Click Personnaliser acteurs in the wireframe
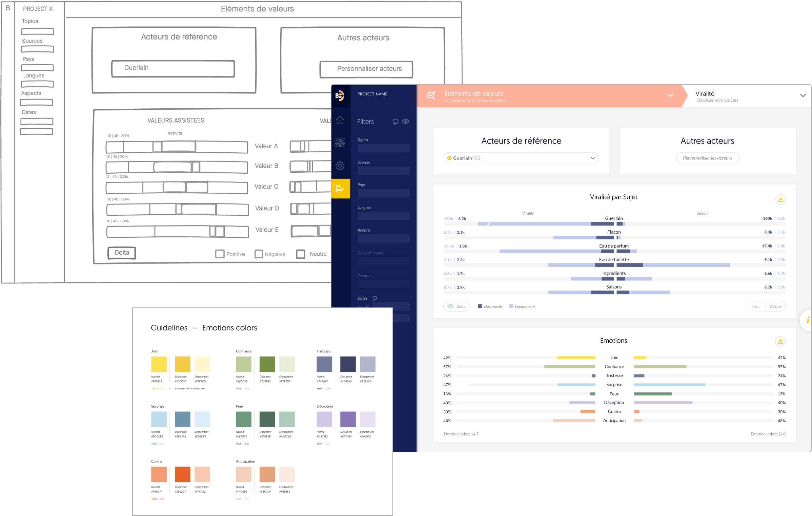This screenshot has height=516, width=812. point(366,69)
